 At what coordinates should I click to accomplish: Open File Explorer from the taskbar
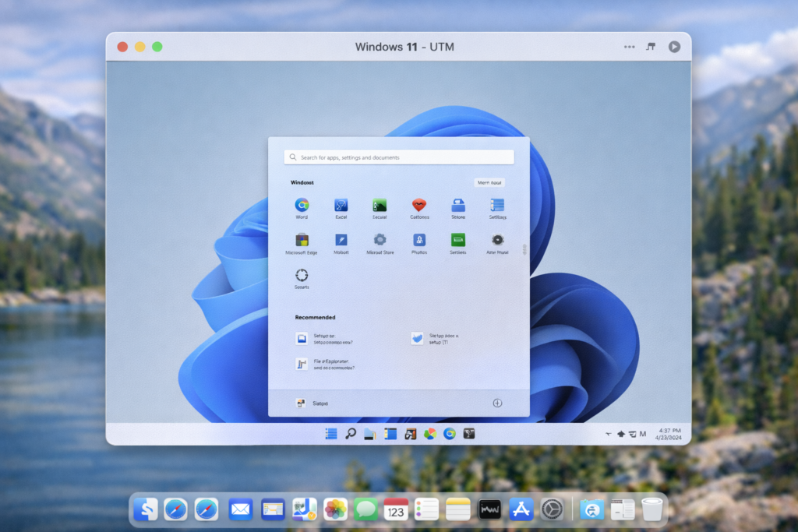click(368, 433)
